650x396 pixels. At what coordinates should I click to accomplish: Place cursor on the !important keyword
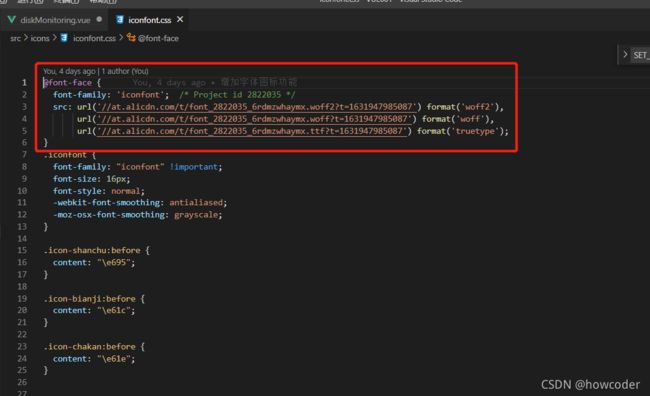coord(194,167)
